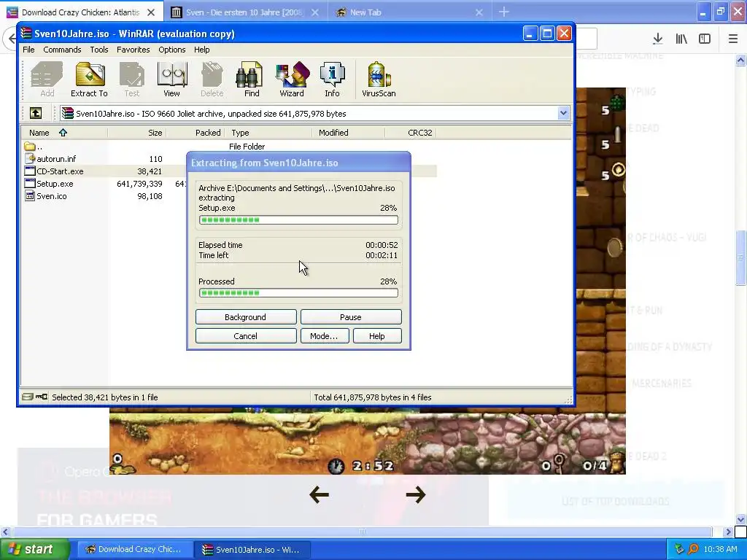Screen dimensions: 747x560
Task: Click the disk drive icon in WinRAR status bar
Action: pyautogui.click(x=27, y=397)
